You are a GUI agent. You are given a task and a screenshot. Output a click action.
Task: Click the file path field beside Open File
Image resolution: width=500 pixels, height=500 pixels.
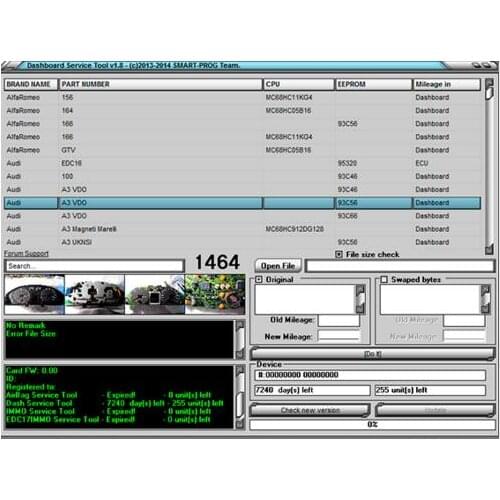coord(400,266)
